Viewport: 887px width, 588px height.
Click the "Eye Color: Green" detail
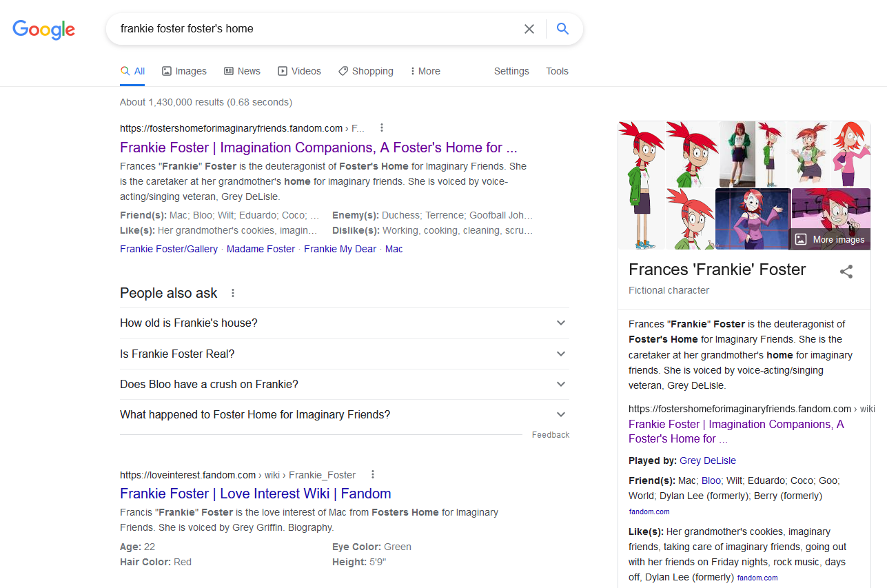click(371, 547)
